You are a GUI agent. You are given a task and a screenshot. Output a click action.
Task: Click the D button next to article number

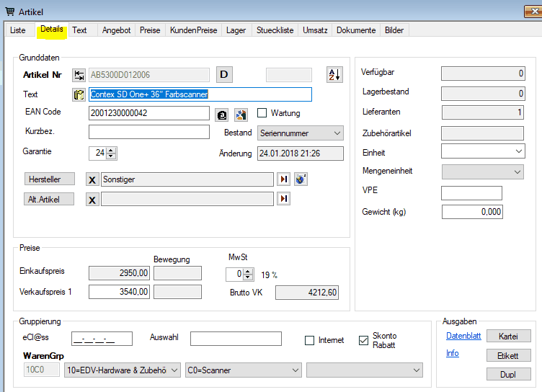224,75
